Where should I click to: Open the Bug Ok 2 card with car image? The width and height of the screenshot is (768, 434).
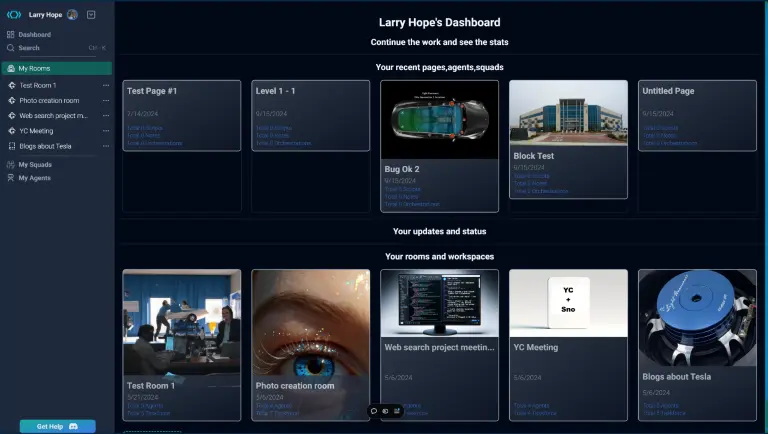[x=439, y=146]
